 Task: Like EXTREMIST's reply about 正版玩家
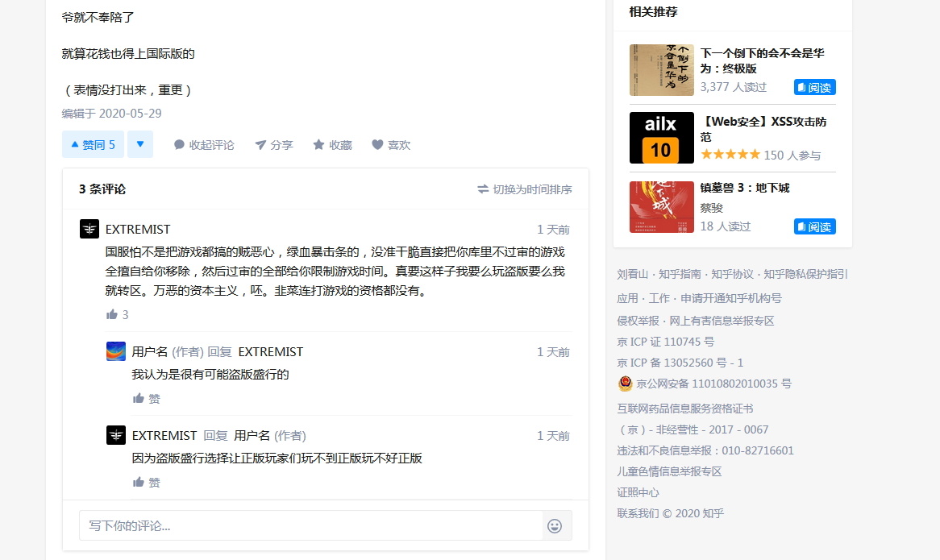146,482
